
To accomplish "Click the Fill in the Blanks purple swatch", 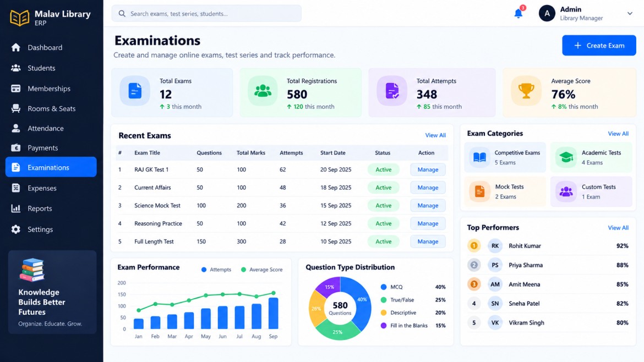I will (x=384, y=326).
